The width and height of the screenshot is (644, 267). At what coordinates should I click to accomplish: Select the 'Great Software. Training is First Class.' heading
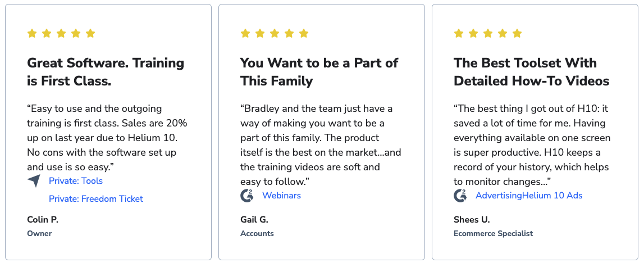click(x=106, y=72)
